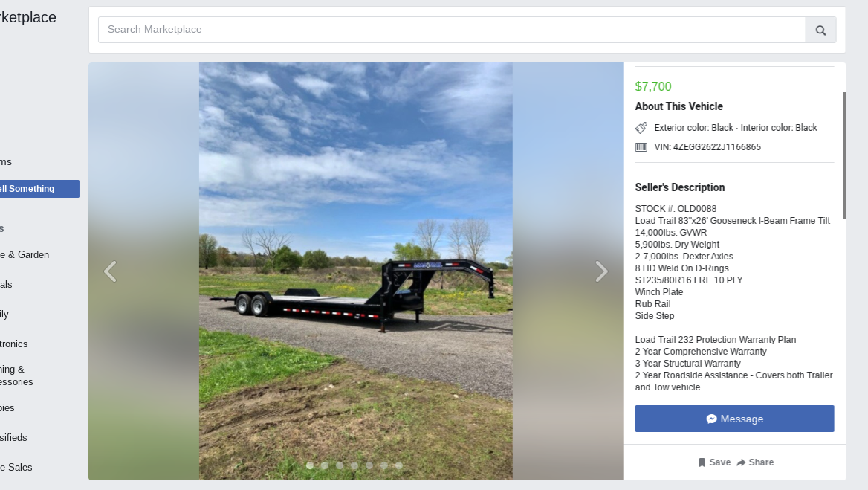Click the Sell Something button

39,189
